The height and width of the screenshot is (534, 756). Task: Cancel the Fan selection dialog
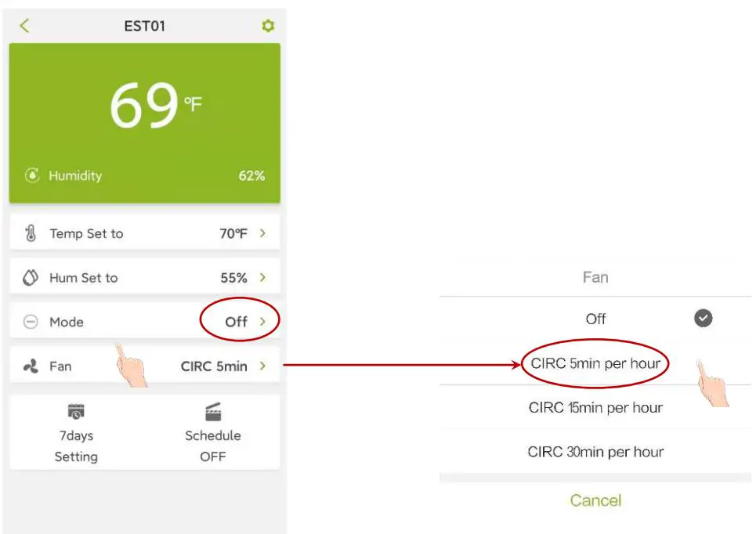click(595, 500)
